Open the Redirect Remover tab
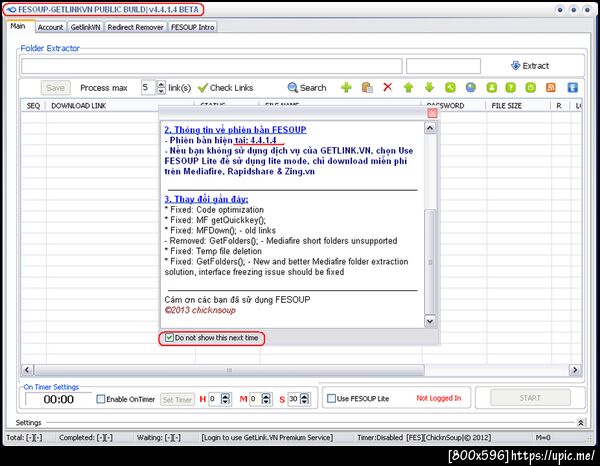This screenshot has height=466, width=600. click(x=135, y=27)
